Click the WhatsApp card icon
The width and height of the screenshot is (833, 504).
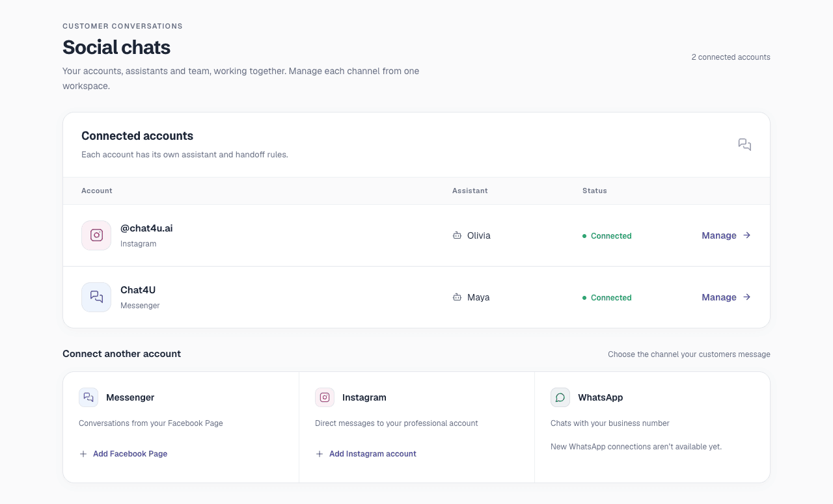pyautogui.click(x=560, y=397)
